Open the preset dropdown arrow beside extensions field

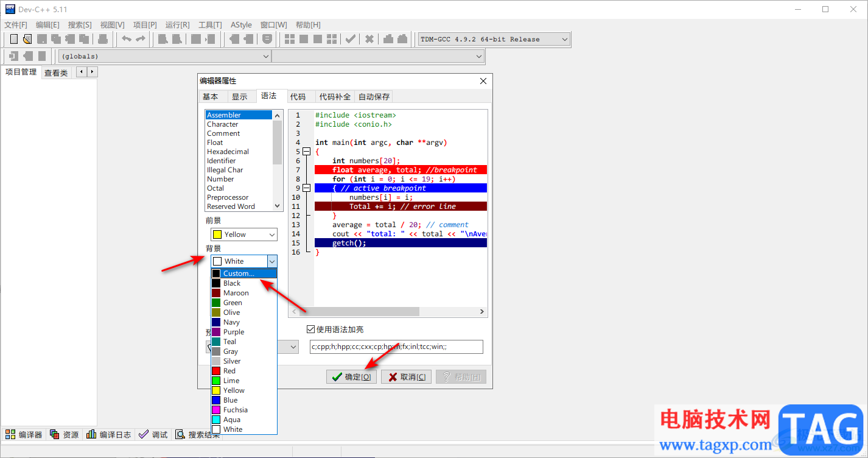293,347
